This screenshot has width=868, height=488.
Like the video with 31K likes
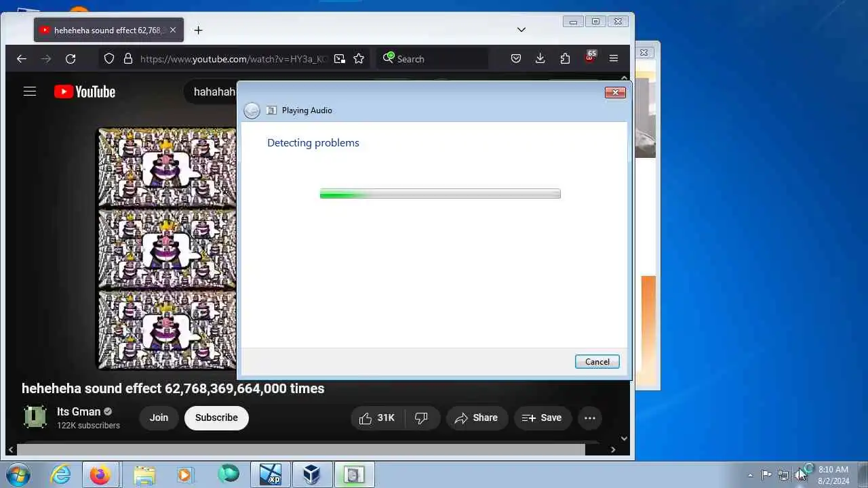coord(378,418)
